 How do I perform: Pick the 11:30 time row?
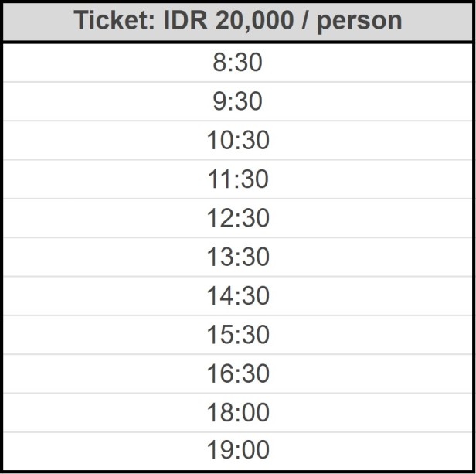click(x=238, y=179)
